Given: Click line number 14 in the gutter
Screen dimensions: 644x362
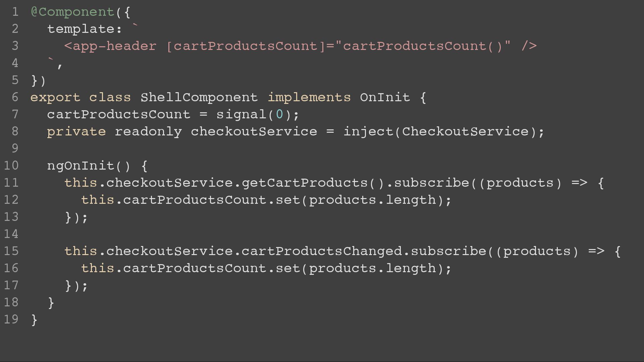Looking at the screenshot, I should pyautogui.click(x=11, y=234).
